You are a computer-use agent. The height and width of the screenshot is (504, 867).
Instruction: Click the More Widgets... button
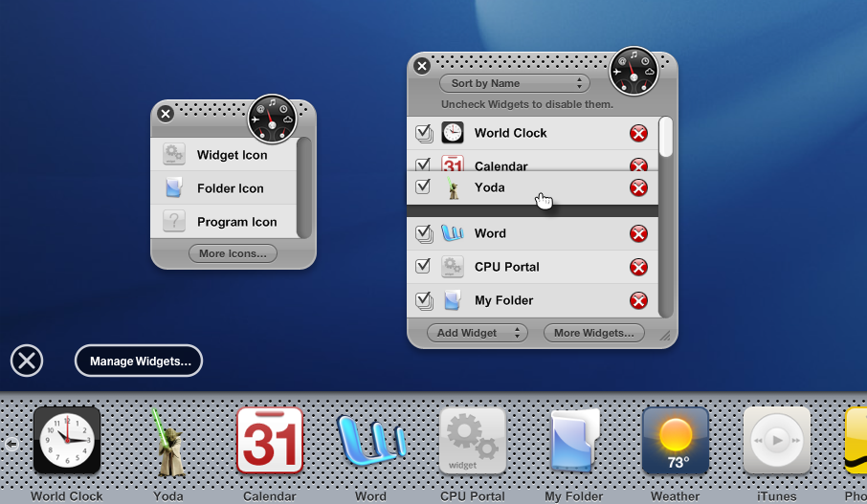pos(594,333)
